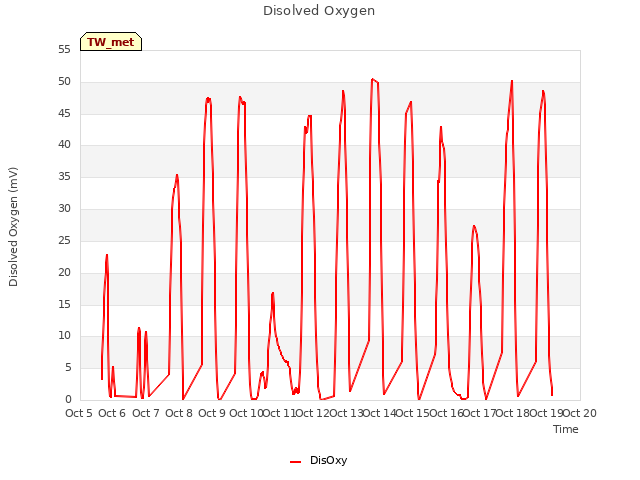Screen dimensions: 640x480
Task: Click the y-axis tick label 5
Action: point(68,368)
